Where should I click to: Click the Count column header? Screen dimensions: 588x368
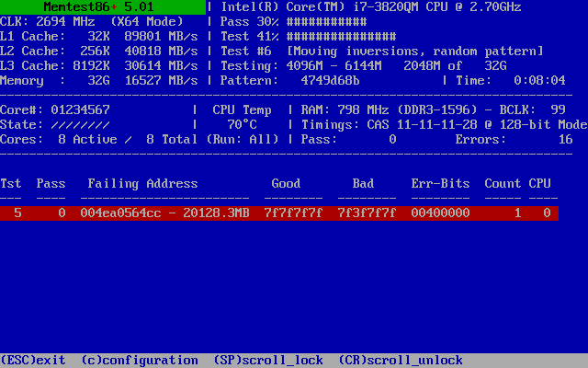click(x=503, y=183)
